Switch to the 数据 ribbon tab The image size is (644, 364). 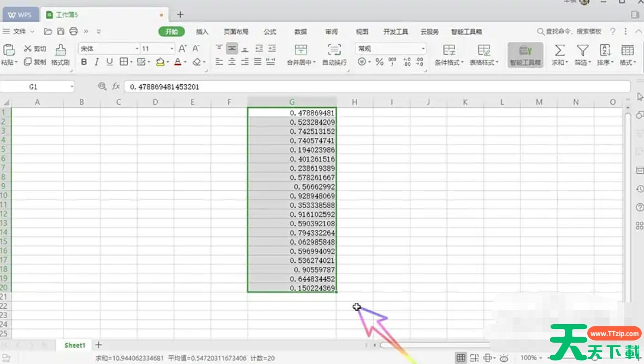tap(300, 31)
